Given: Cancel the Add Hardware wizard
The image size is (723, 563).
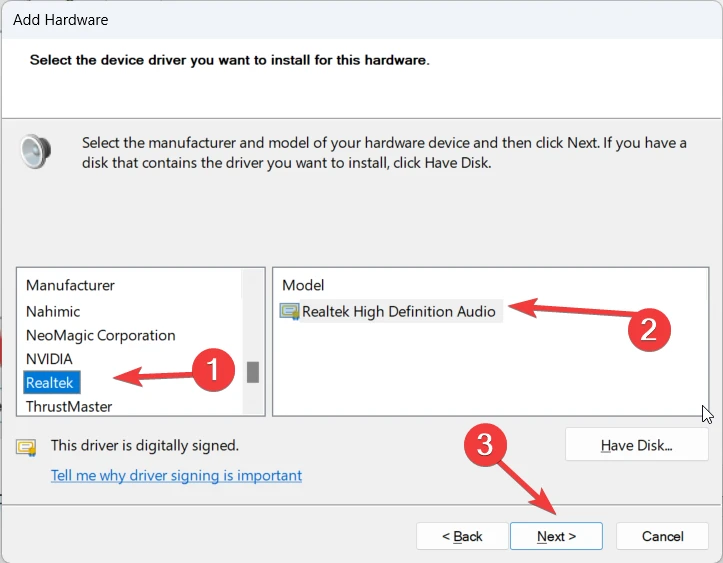Looking at the screenshot, I should click(x=662, y=536).
